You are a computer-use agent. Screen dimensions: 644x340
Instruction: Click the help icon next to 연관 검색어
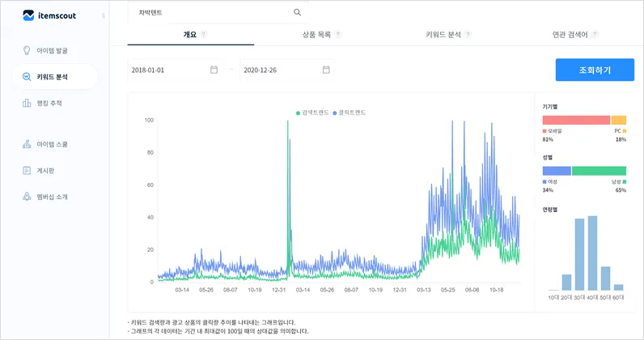595,35
